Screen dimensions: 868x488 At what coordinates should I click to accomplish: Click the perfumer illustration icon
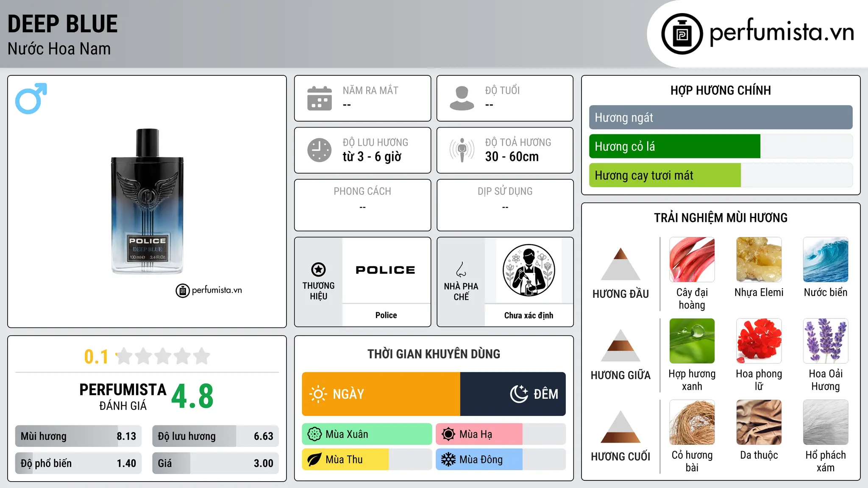point(529,270)
